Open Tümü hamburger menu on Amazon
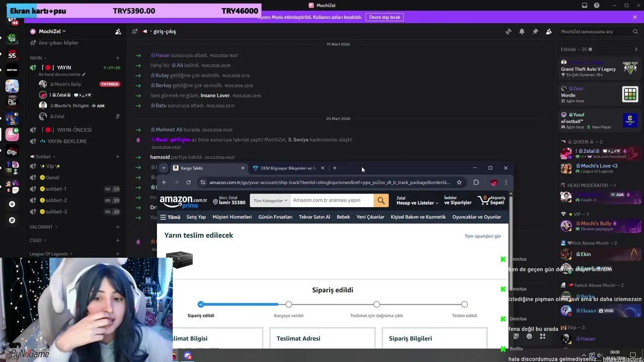The height and width of the screenshot is (362, 644). click(170, 217)
